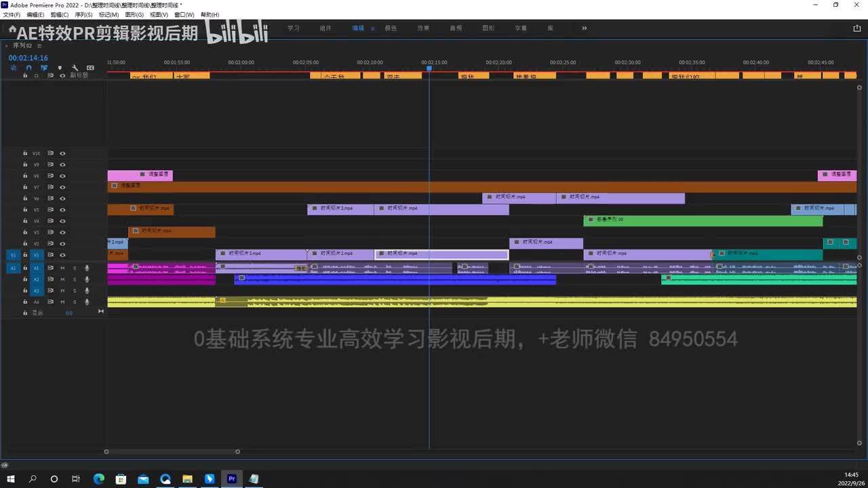Select the blue audio clip on A2

point(395,279)
